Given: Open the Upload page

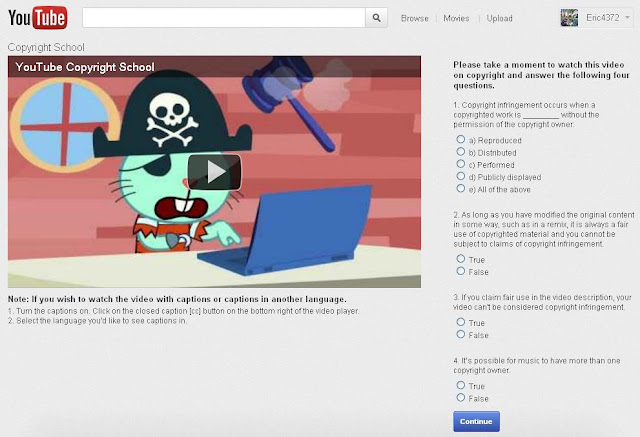Looking at the screenshot, I should pyautogui.click(x=500, y=18).
